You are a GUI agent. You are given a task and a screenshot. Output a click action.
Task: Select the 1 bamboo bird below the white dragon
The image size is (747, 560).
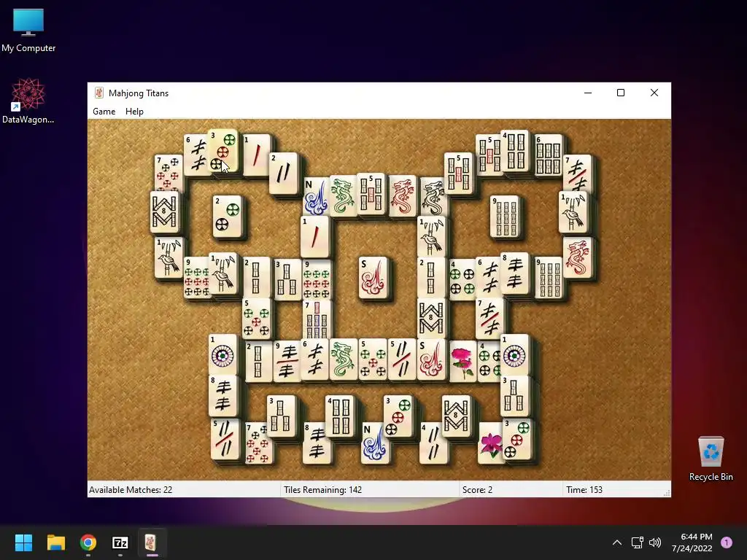[431, 237]
